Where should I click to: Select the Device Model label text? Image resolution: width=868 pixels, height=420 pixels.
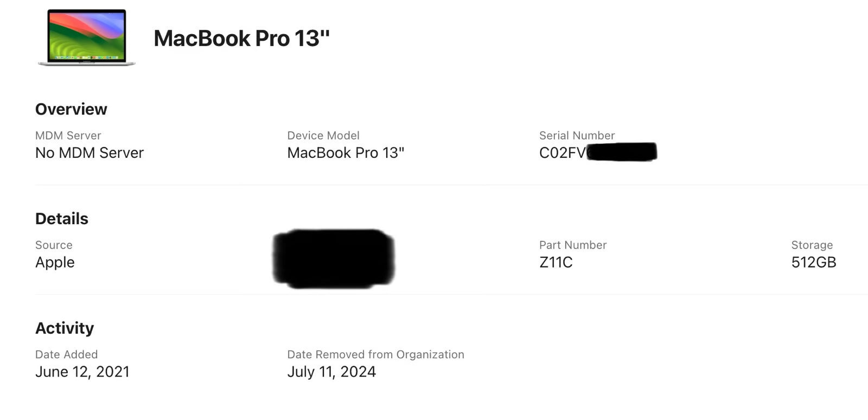(323, 136)
